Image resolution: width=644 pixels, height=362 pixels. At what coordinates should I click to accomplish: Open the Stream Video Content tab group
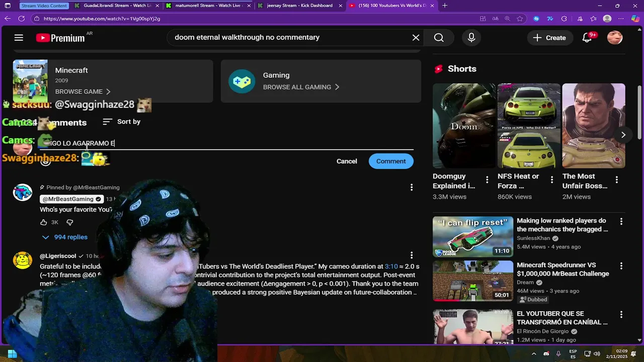click(44, 6)
